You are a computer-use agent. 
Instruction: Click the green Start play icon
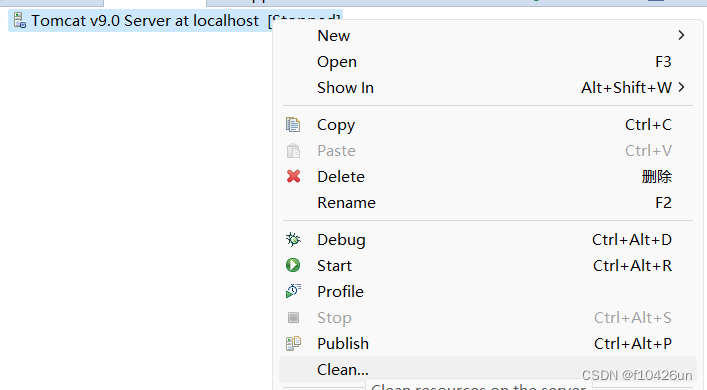tap(293, 265)
